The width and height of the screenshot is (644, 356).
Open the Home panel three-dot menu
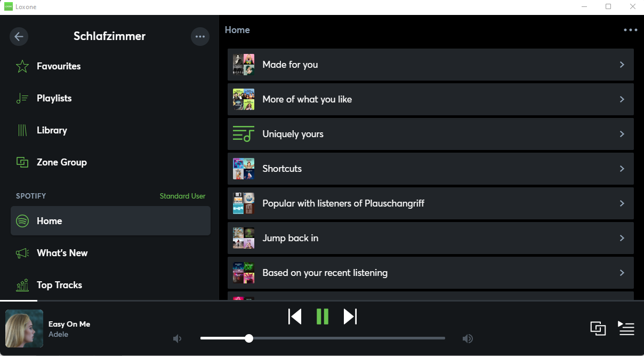coord(631,30)
